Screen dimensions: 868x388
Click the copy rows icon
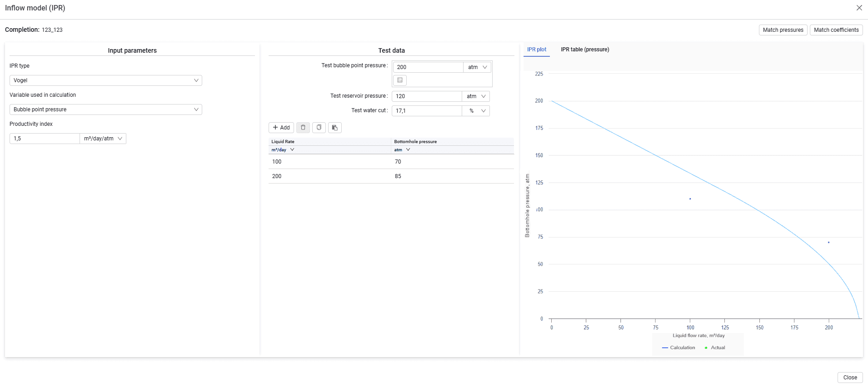[319, 128]
